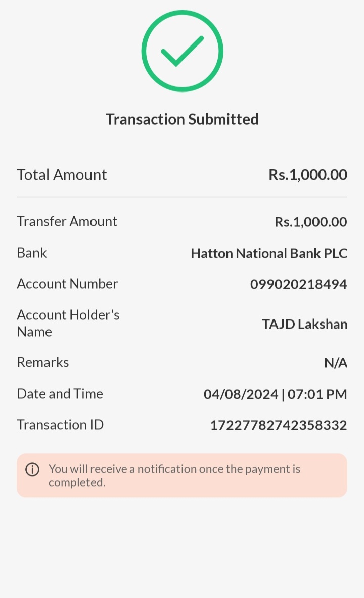Viewport: 364px width, 598px height.
Task: Click the Total Amount label
Action: 62,175
